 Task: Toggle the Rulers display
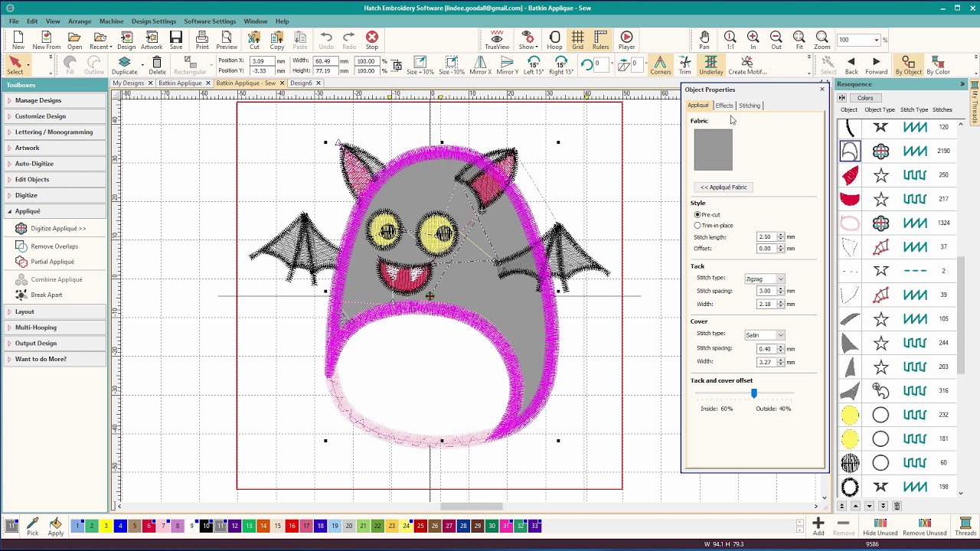[x=600, y=41]
